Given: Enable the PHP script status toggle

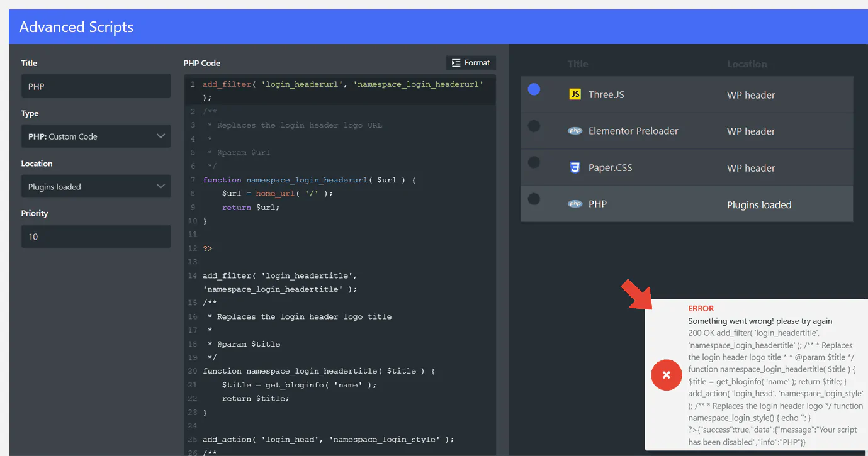Looking at the screenshot, I should (x=534, y=199).
